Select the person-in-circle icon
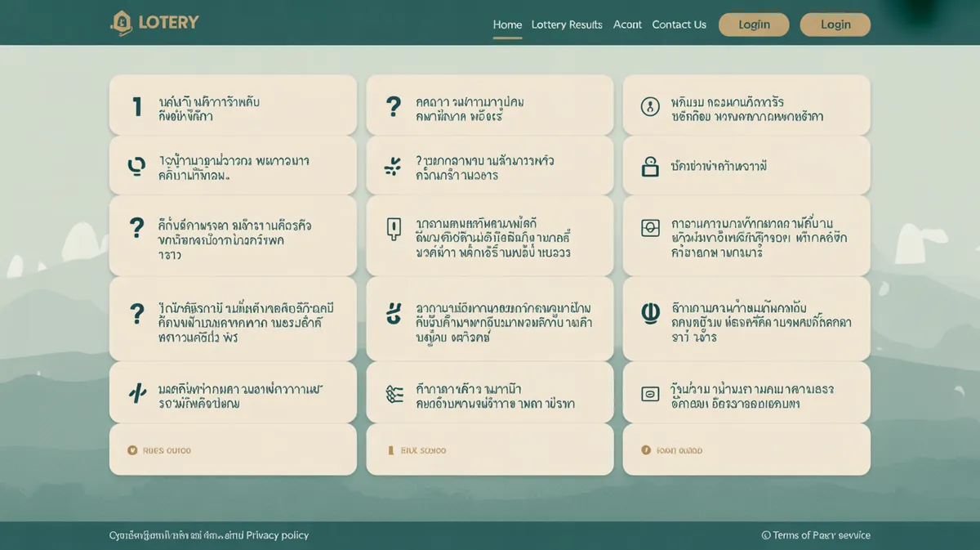 click(x=650, y=106)
